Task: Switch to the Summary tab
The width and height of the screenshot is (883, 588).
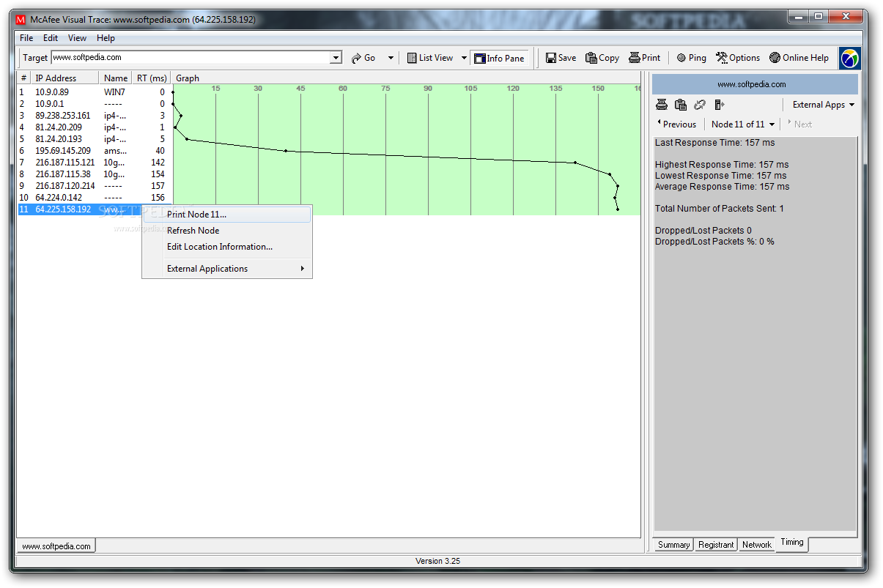Action: coord(673,545)
